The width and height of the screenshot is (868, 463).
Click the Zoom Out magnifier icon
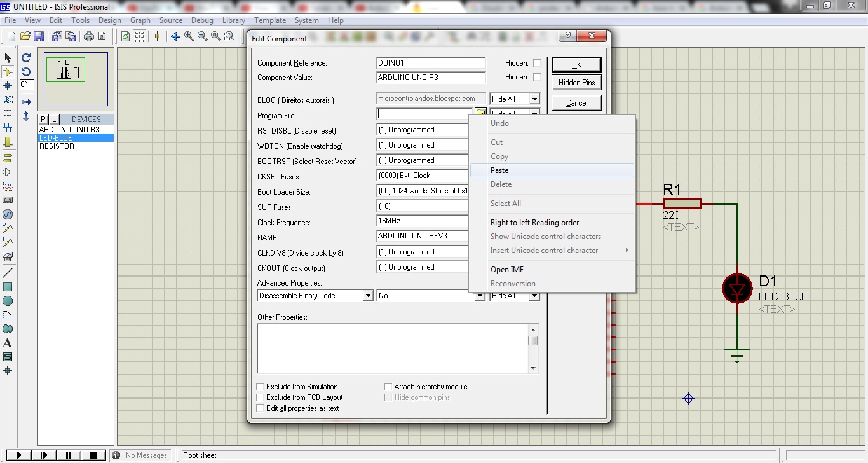(x=202, y=36)
